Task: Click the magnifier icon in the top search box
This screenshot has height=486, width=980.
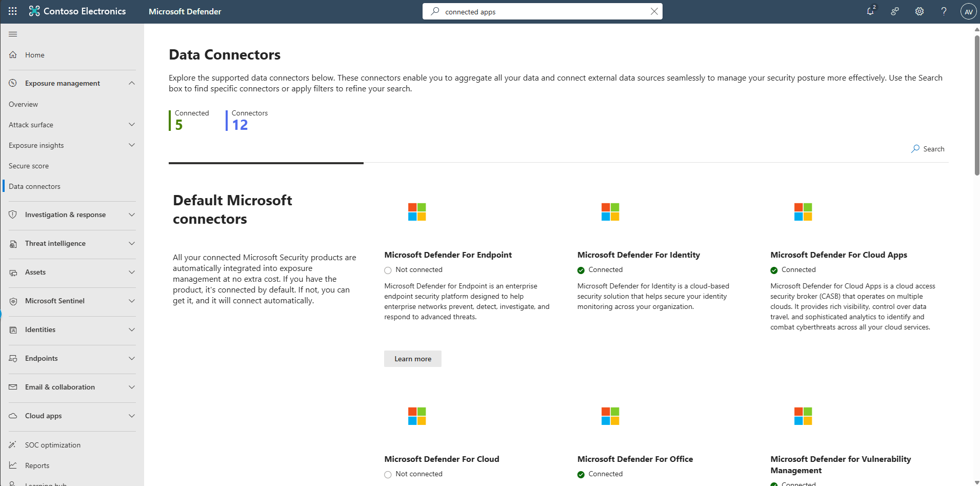Action: [435, 11]
